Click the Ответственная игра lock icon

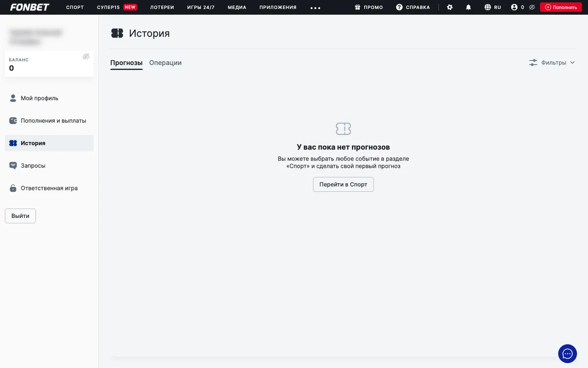tap(13, 188)
